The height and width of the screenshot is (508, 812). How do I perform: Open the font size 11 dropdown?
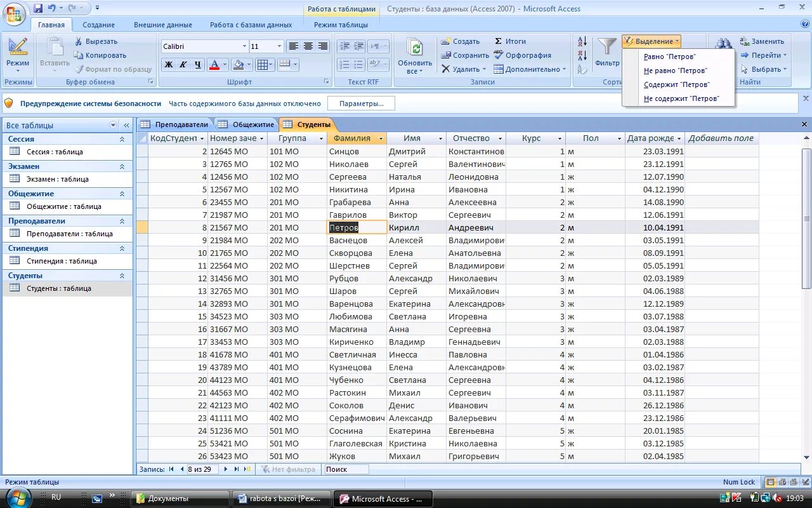[x=279, y=46]
